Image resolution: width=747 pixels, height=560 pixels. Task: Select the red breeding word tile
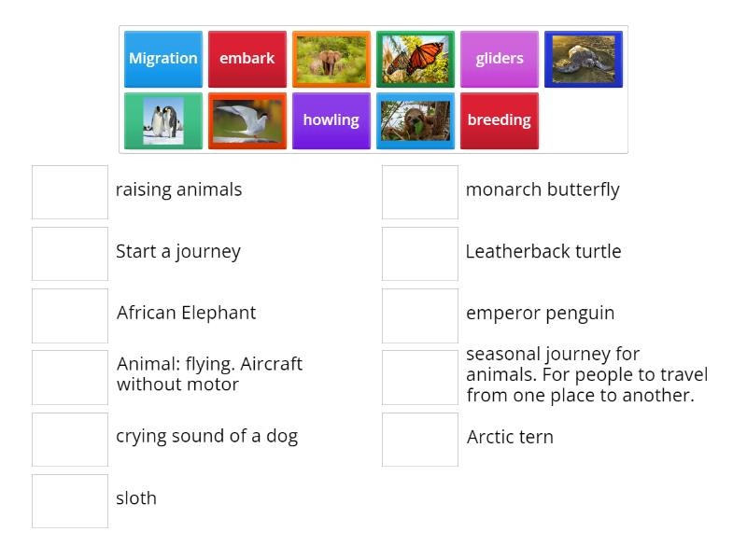click(500, 120)
